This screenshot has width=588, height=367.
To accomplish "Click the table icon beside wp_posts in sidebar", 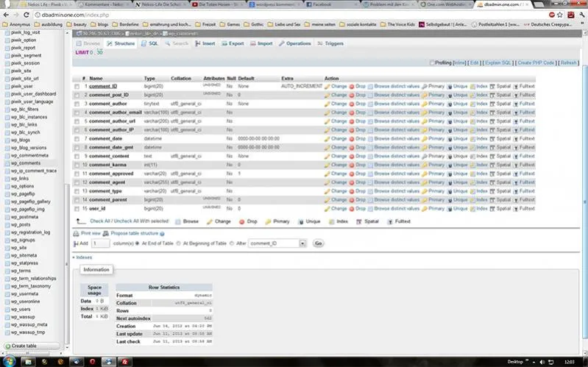I will tap(7, 225).
